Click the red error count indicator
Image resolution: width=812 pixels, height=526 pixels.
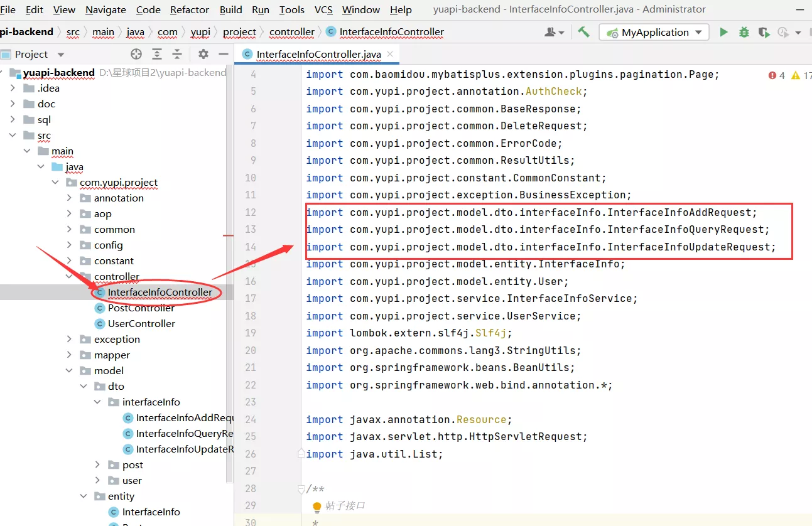point(777,75)
